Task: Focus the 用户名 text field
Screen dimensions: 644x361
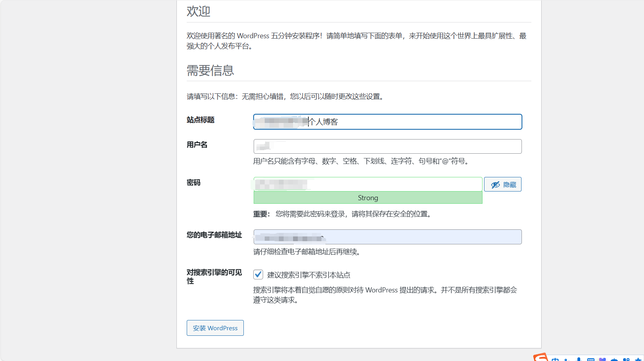Action: click(x=388, y=146)
